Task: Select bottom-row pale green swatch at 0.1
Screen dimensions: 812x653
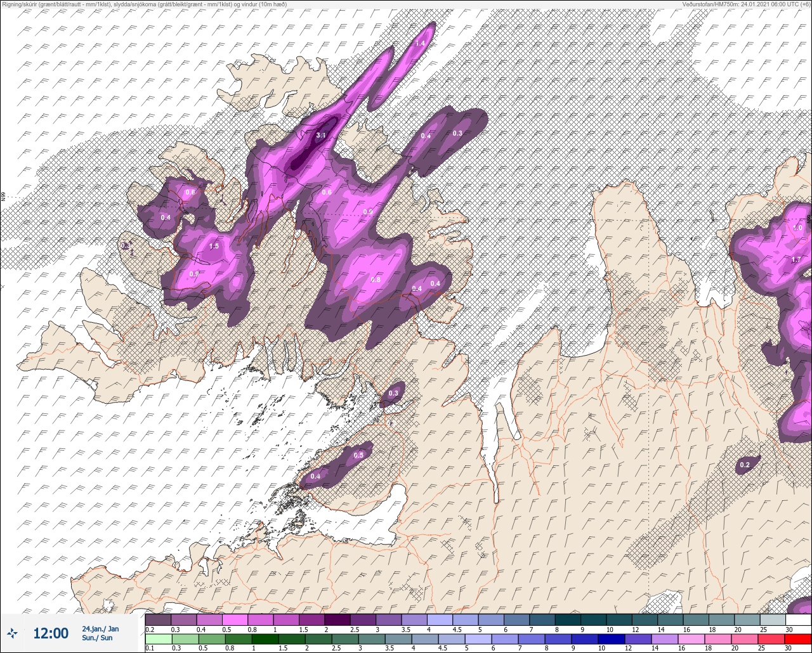Action: point(158,639)
